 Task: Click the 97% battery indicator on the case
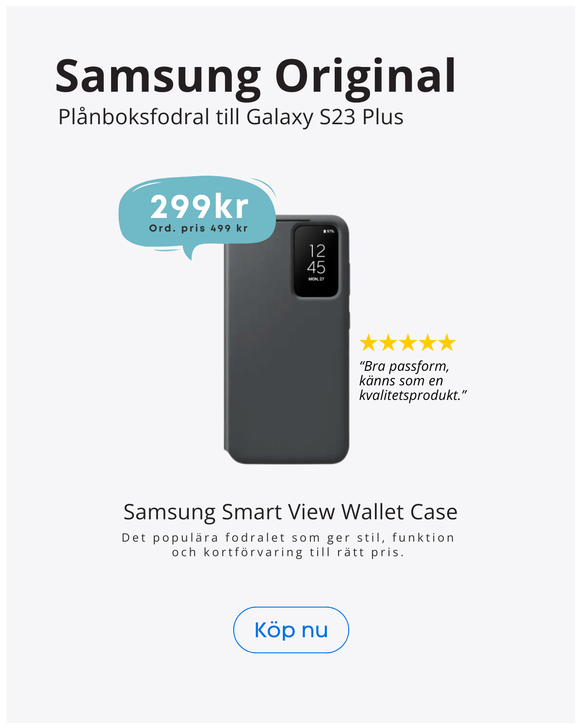point(329,232)
